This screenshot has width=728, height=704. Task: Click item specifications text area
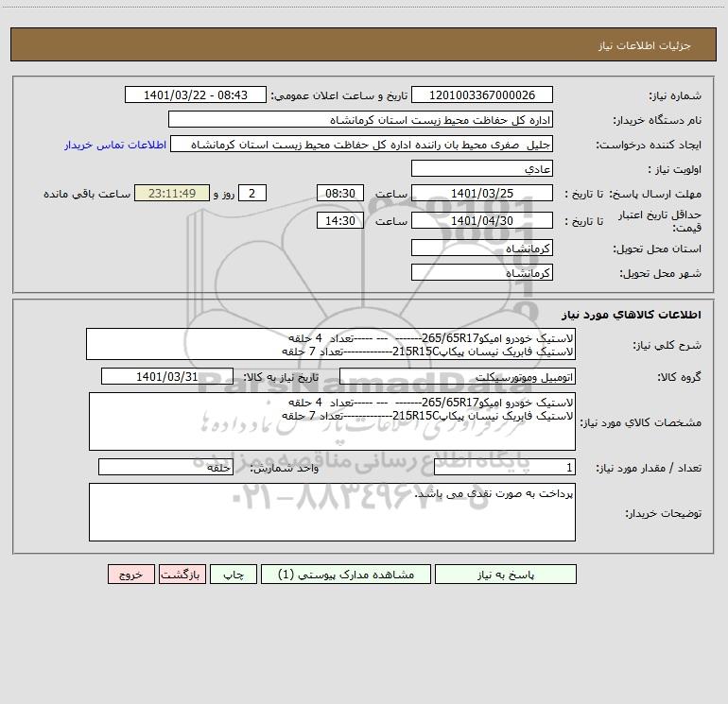pos(332,421)
